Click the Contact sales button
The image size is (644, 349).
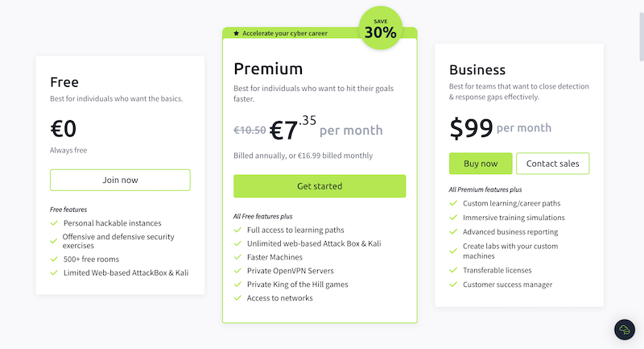pyautogui.click(x=552, y=164)
